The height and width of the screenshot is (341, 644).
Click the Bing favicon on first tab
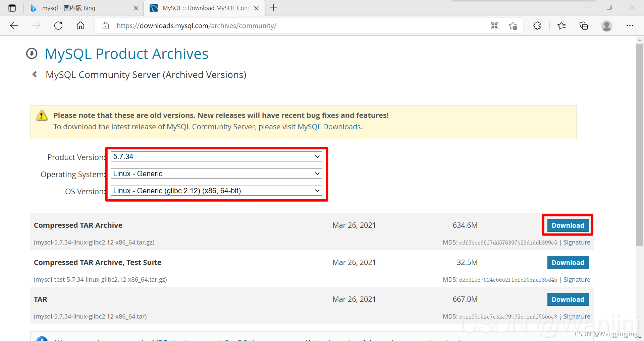(x=33, y=8)
